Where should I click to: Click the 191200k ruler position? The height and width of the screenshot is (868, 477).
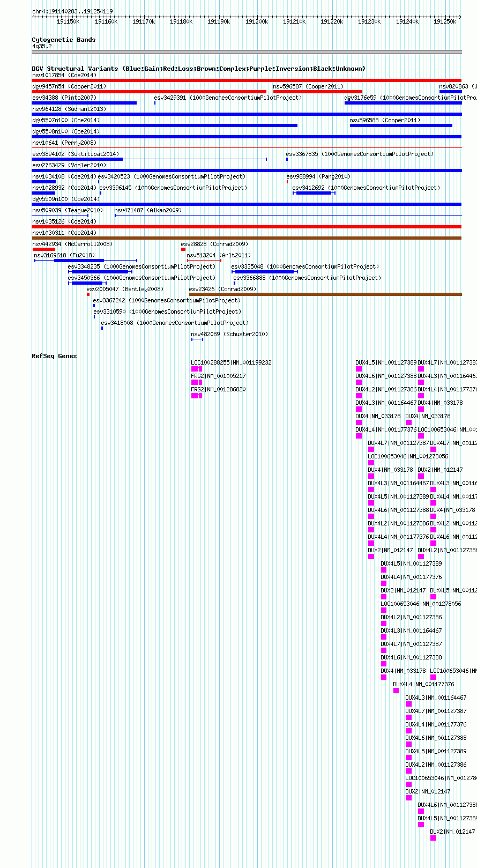(x=257, y=21)
